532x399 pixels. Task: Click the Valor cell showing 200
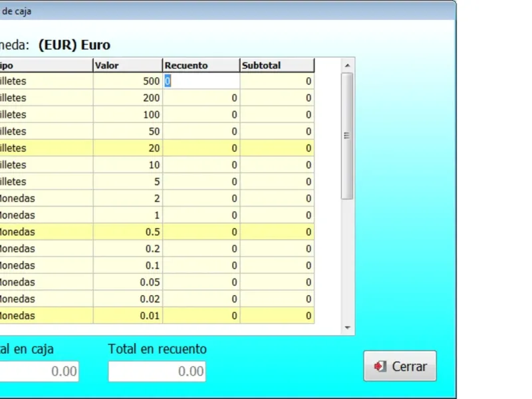pos(128,98)
